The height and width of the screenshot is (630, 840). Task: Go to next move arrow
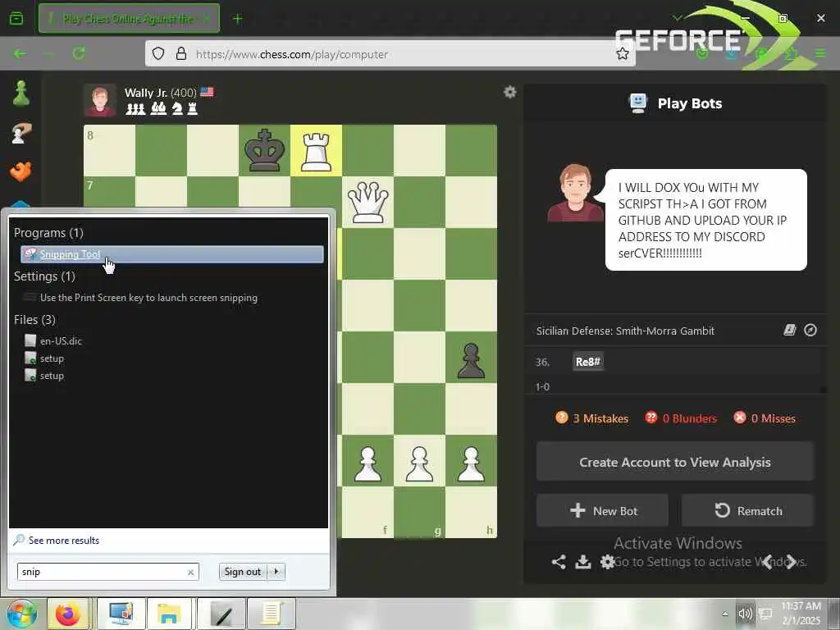[792, 561]
